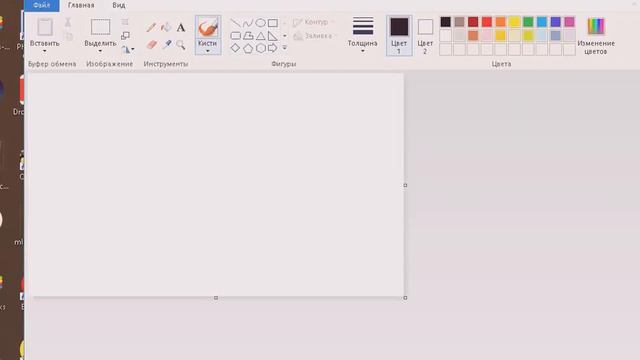The height and width of the screenshot is (360, 640).
Task: Pick the dark red color swatch
Action: pos(473,22)
